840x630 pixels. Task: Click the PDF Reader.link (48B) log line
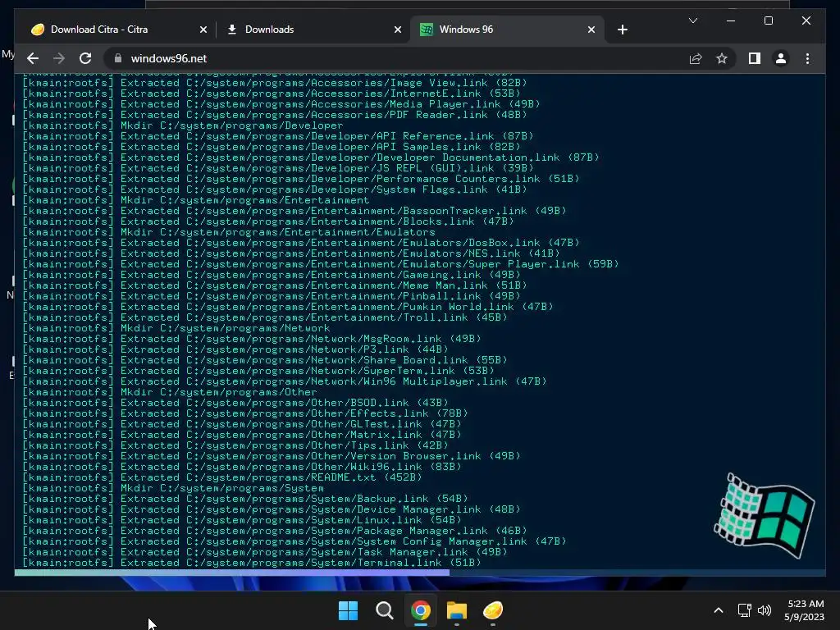point(275,115)
